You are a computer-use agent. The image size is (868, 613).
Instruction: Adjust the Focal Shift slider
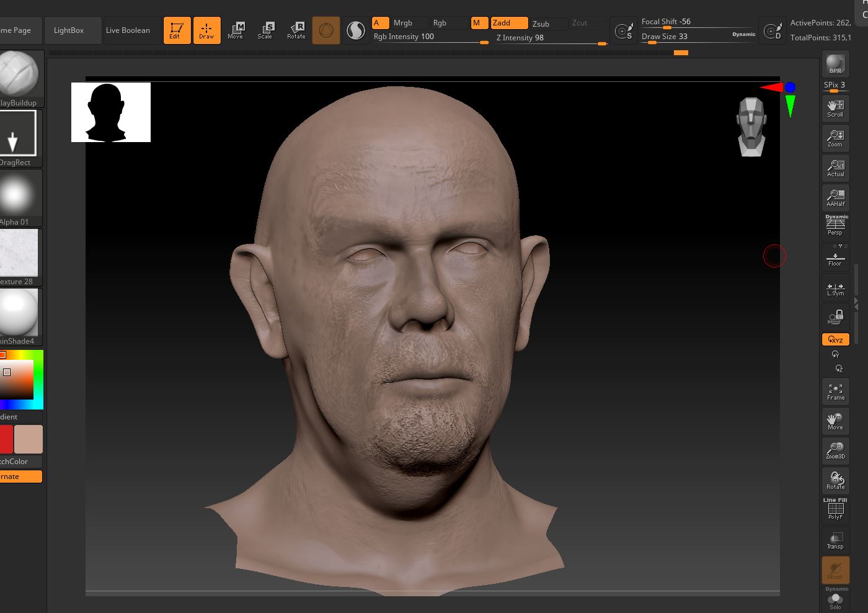(698, 22)
